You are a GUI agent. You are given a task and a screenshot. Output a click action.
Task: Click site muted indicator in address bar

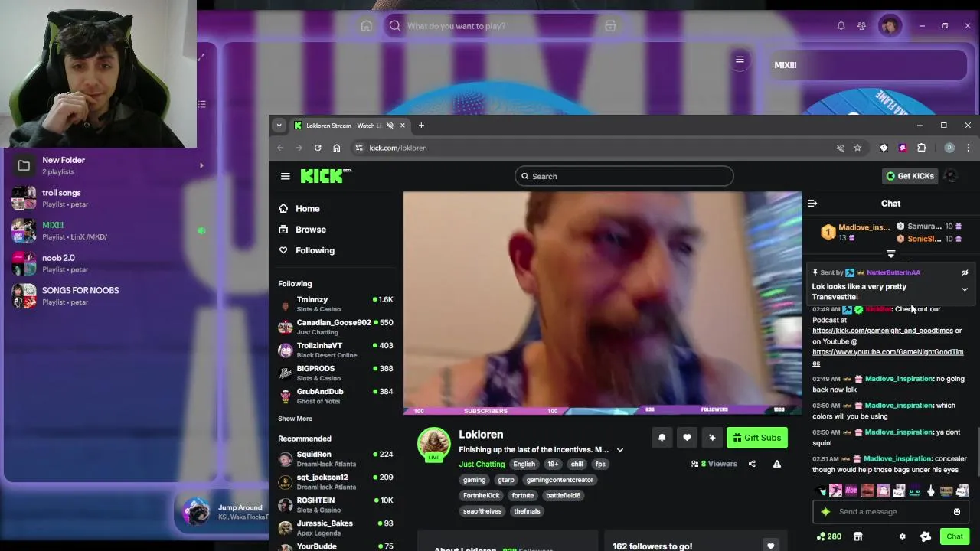click(840, 148)
